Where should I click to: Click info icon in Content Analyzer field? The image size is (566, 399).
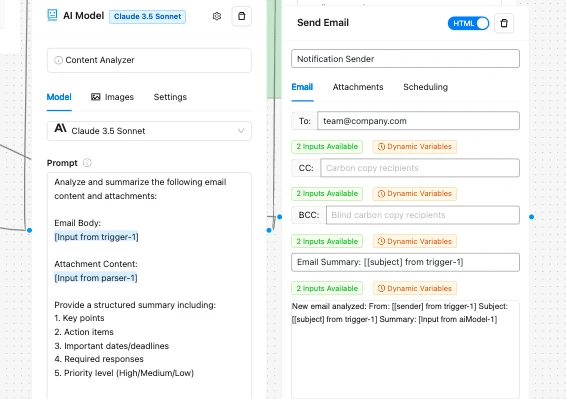[58, 60]
